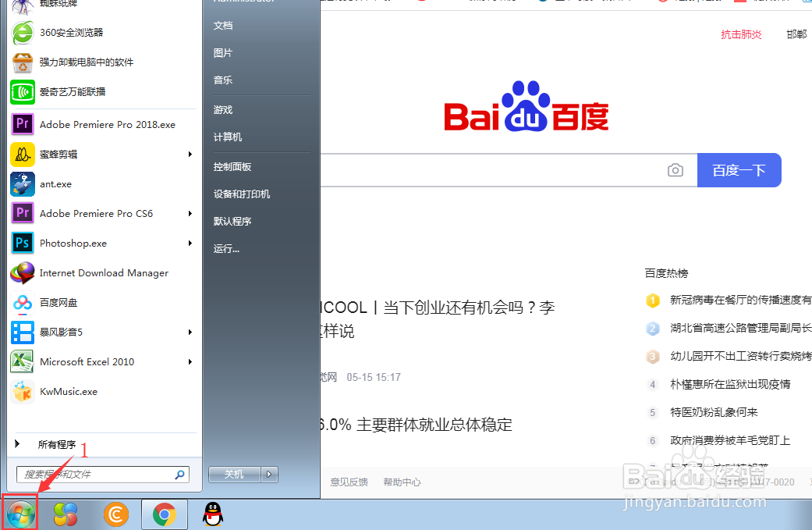The image size is (812, 530).
Task: Open 蜜蜂剪辑 program icon
Action: (23, 155)
